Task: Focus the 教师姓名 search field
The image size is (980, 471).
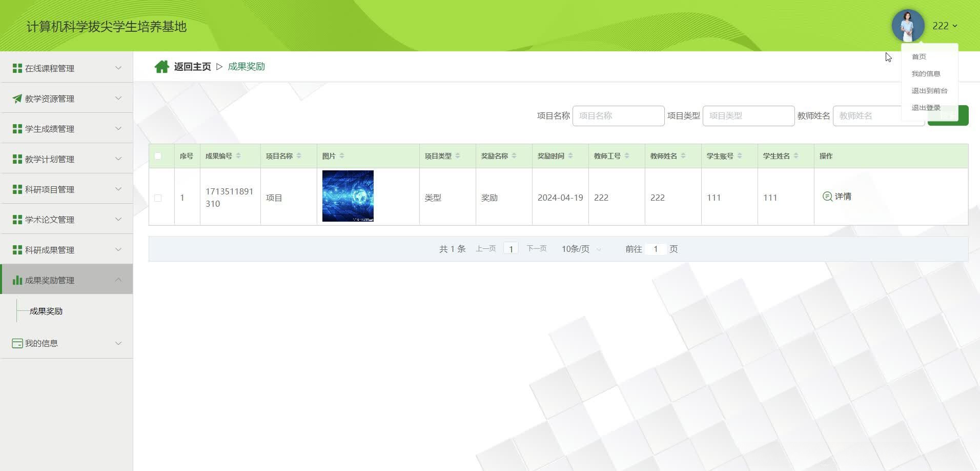Action: [x=879, y=116]
